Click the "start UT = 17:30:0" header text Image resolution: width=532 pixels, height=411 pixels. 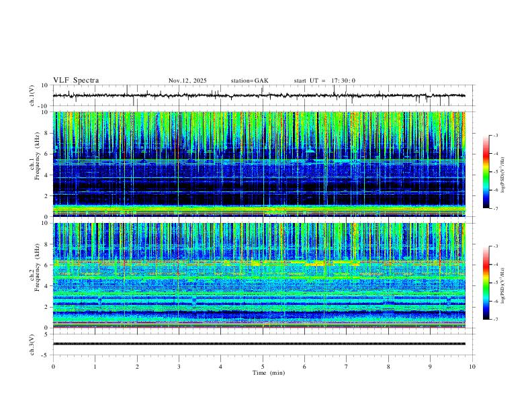pyautogui.click(x=324, y=81)
